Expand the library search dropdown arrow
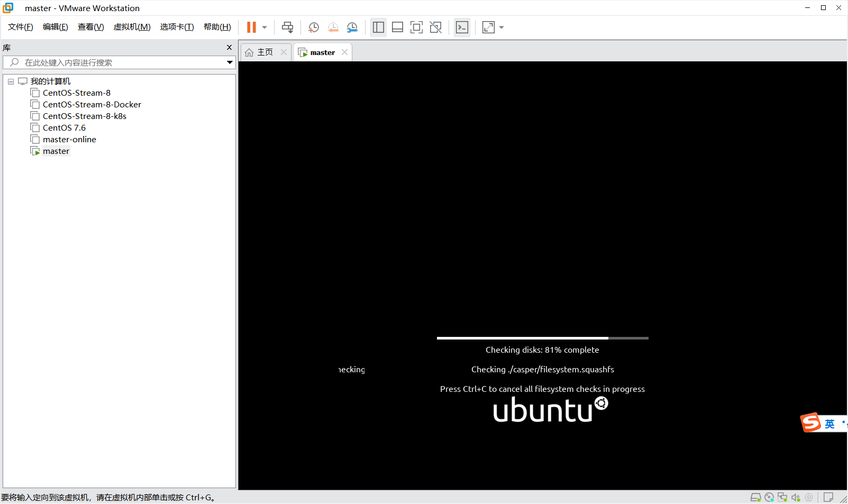The height and width of the screenshot is (504, 848). 230,62
